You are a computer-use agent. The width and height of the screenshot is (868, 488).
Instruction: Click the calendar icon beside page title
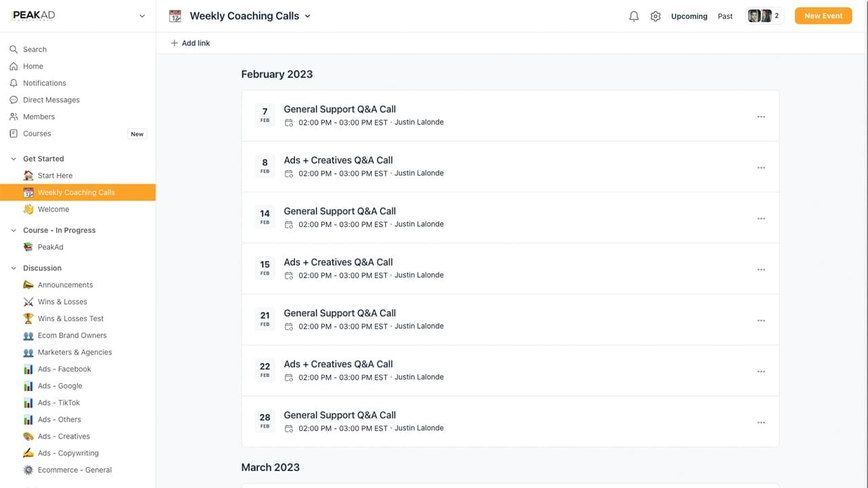click(x=175, y=16)
